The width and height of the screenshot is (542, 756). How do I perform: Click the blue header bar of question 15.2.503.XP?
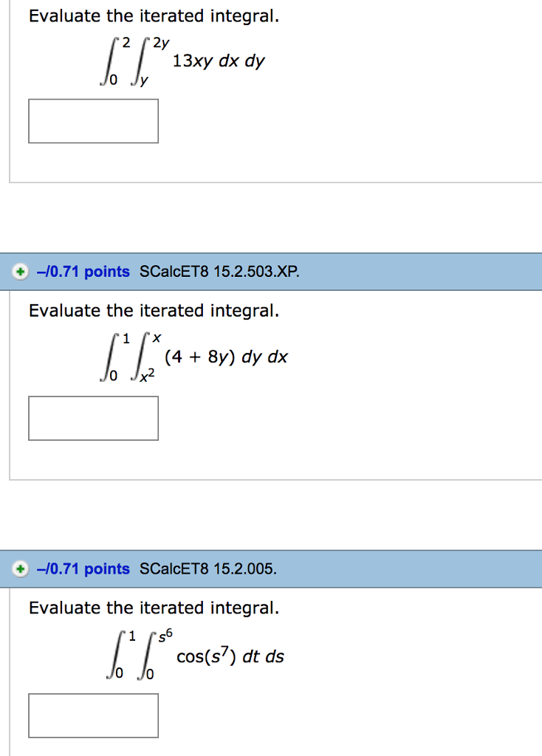tap(414, 272)
